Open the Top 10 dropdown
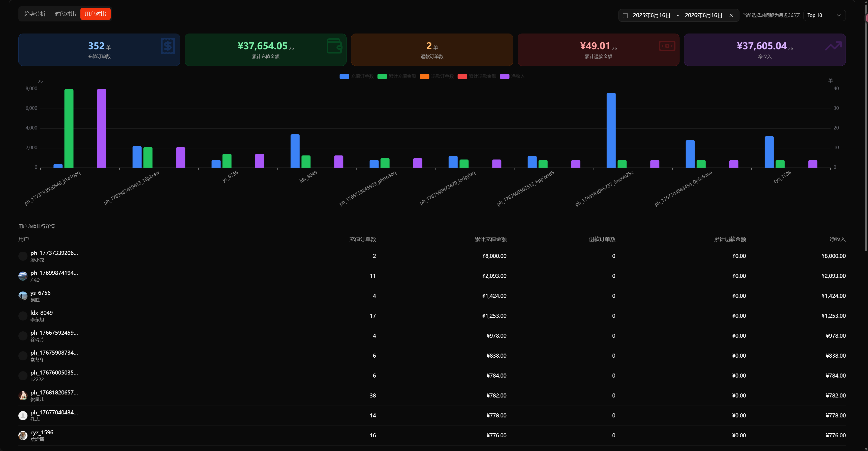This screenshot has width=868, height=451. click(824, 15)
